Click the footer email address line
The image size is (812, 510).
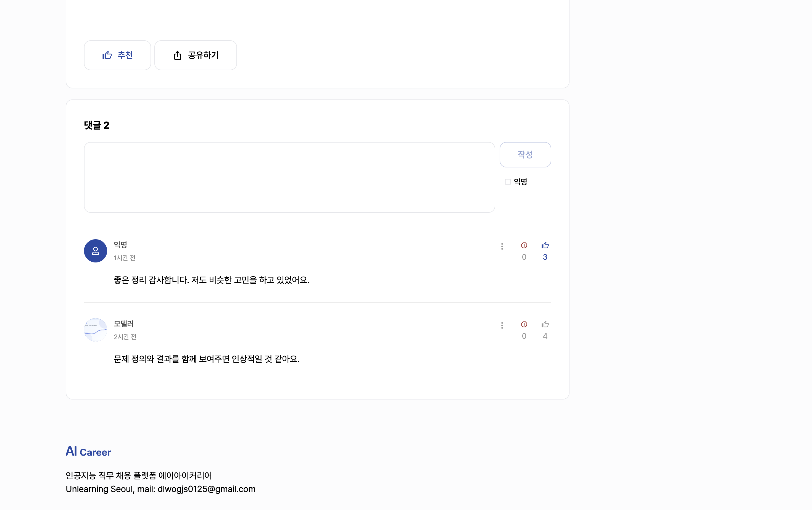160,489
